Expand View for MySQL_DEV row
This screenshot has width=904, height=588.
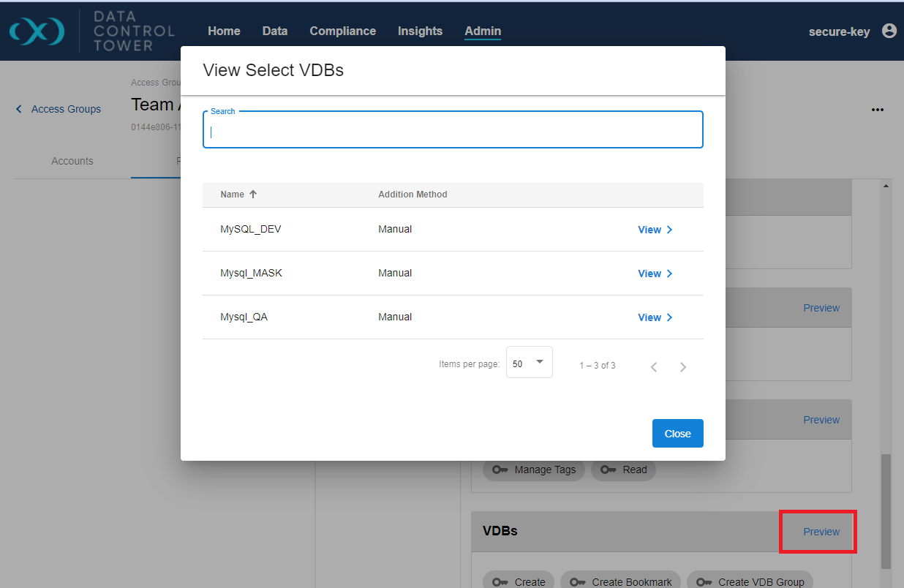coord(655,230)
